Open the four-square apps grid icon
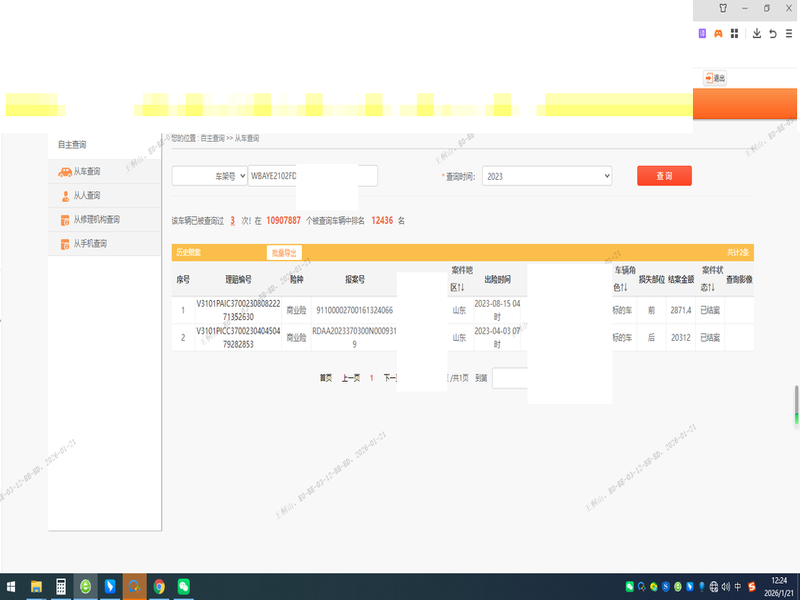The image size is (800, 600). (734, 33)
